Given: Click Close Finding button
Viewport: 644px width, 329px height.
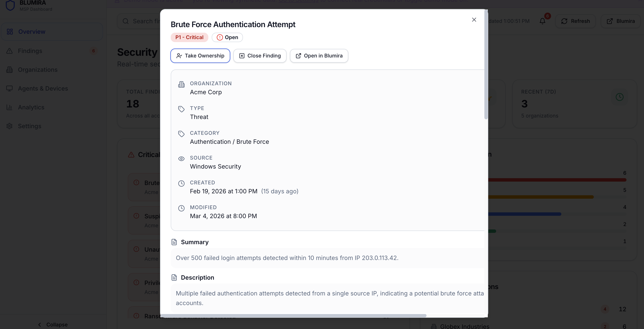Looking at the screenshot, I should pyautogui.click(x=260, y=56).
